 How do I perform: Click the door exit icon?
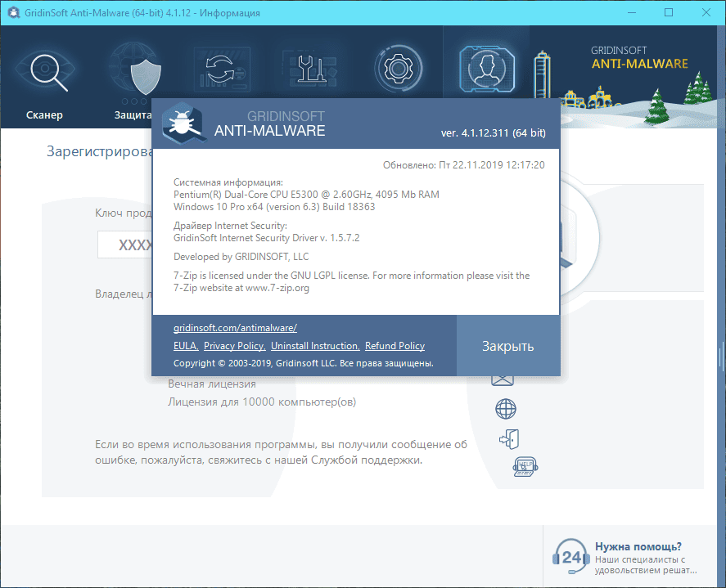tap(509, 438)
